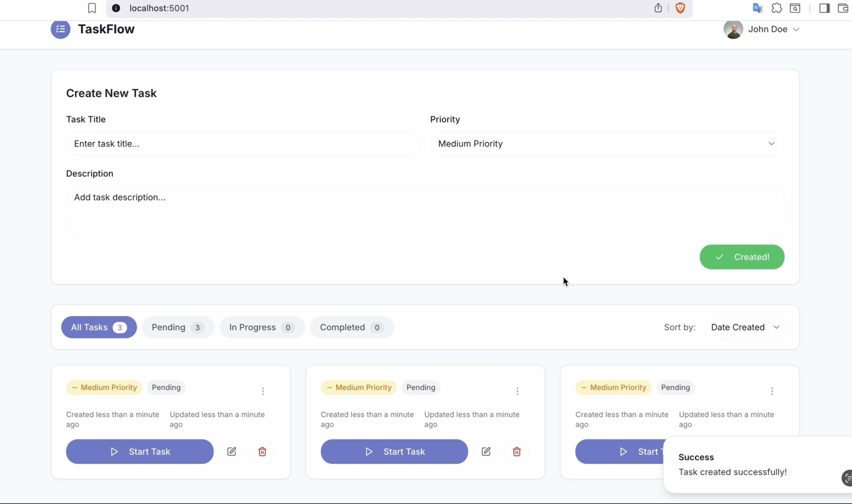Click the TaskFlow logo icon
852x504 pixels.
tap(60, 29)
